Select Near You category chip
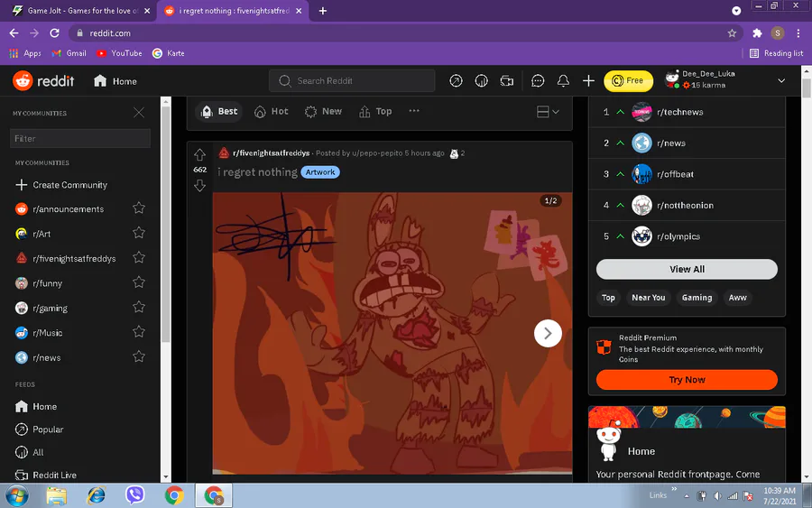 649,298
